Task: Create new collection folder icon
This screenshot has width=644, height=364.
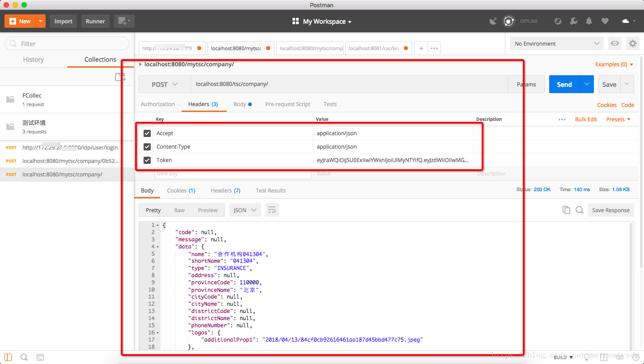Action: (x=120, y=77)
